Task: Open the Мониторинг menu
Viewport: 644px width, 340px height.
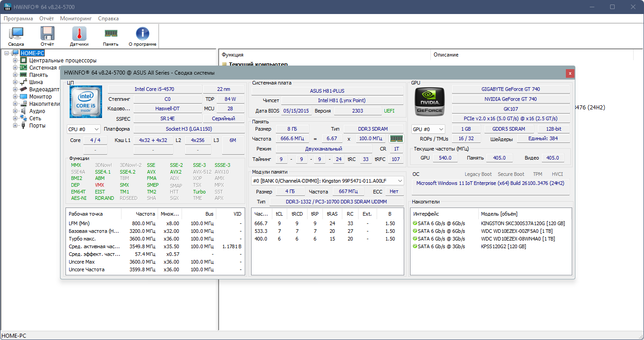Action: pyautogui.click(x=76, y=19)
